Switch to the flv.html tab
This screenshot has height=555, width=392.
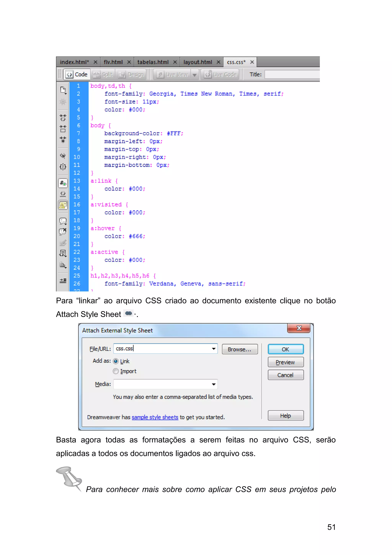click(113, 62)
